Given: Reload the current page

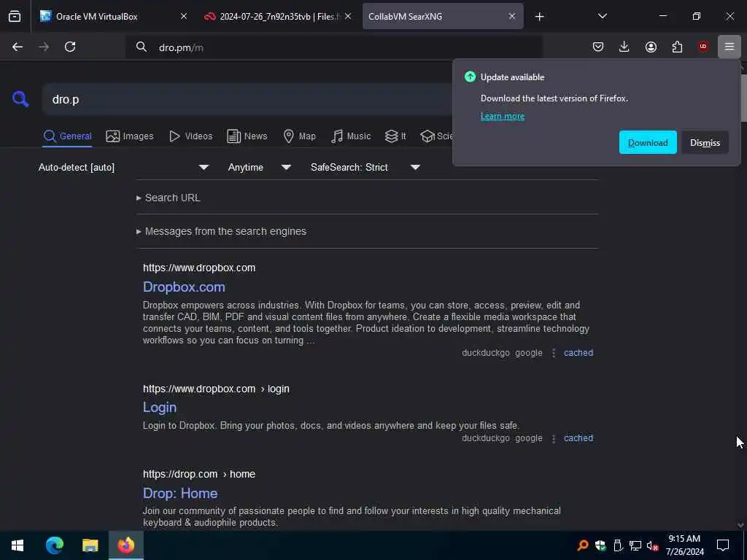Looking at the screenshot, I should pos(70,47).
